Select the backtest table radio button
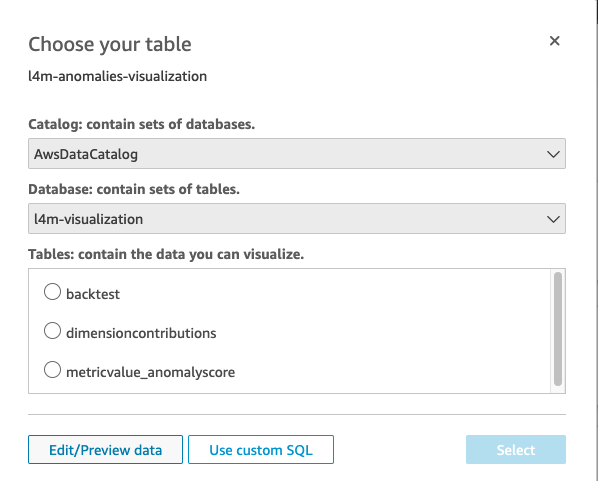This screenshot has height=481, width=598. (x=52, y=292)
